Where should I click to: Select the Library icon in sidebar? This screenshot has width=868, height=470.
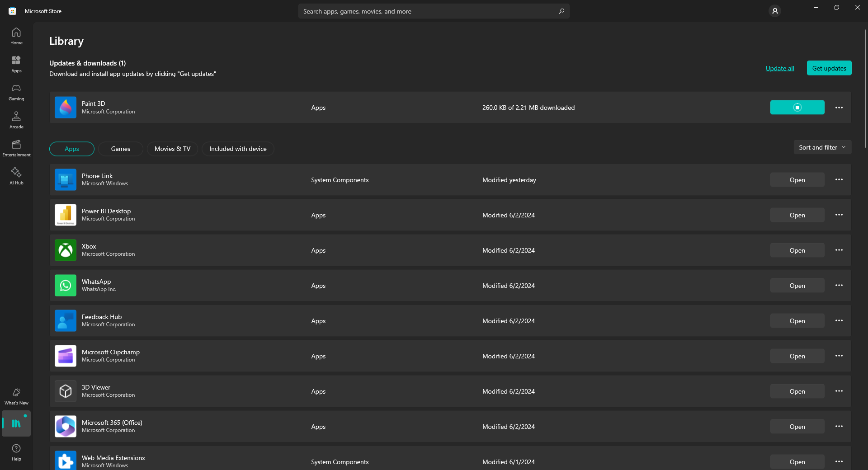(x=16, y=423)
